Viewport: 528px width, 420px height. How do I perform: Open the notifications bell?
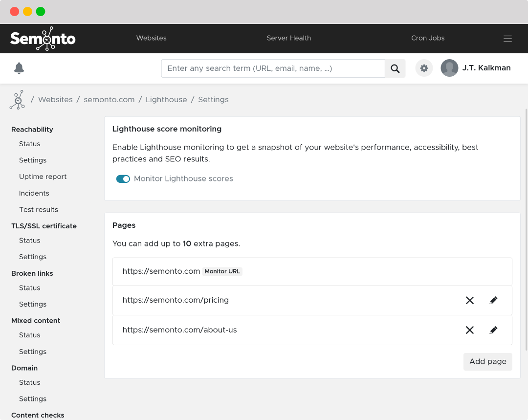click(x=19, y=68)
